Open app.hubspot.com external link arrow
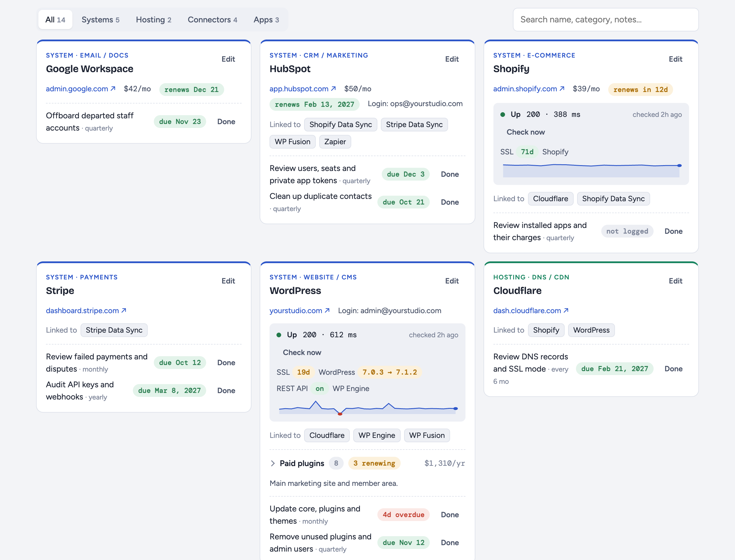The height and width of the screenshot is (560, 735). pyautogui.click(x=333, y=89)
